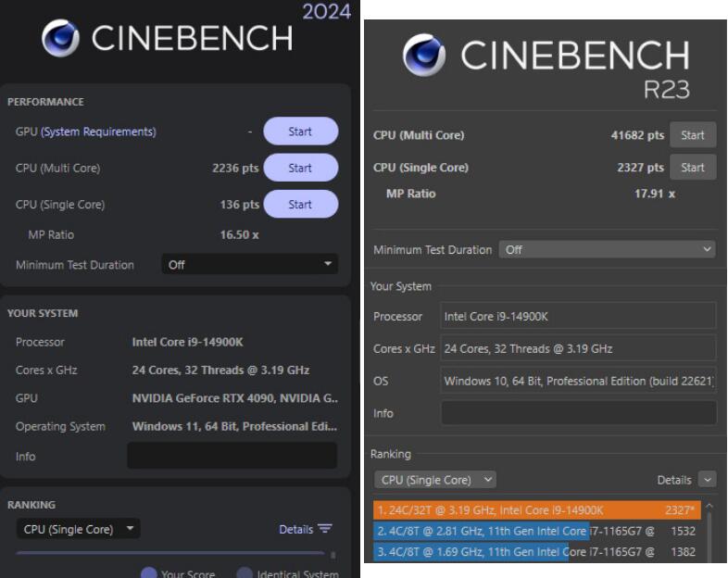This screenshot has height=578, width=728.
Task: Select the orange i9-14900K ranking entry
Action: [x=537, y=510]
